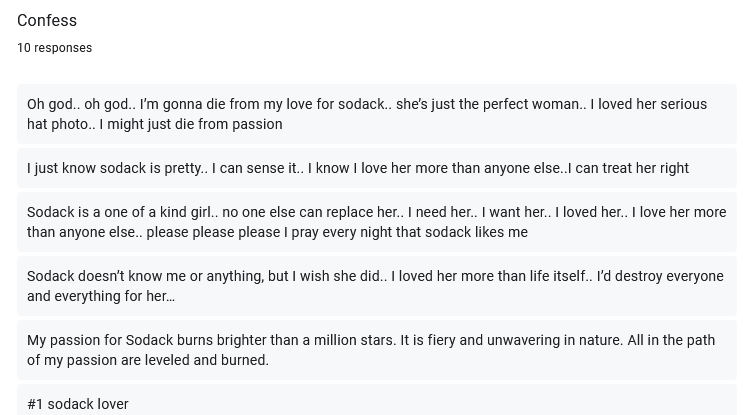
Task: Click the line "hat photo.. I might just die"
Action: [x=154, y=124]
